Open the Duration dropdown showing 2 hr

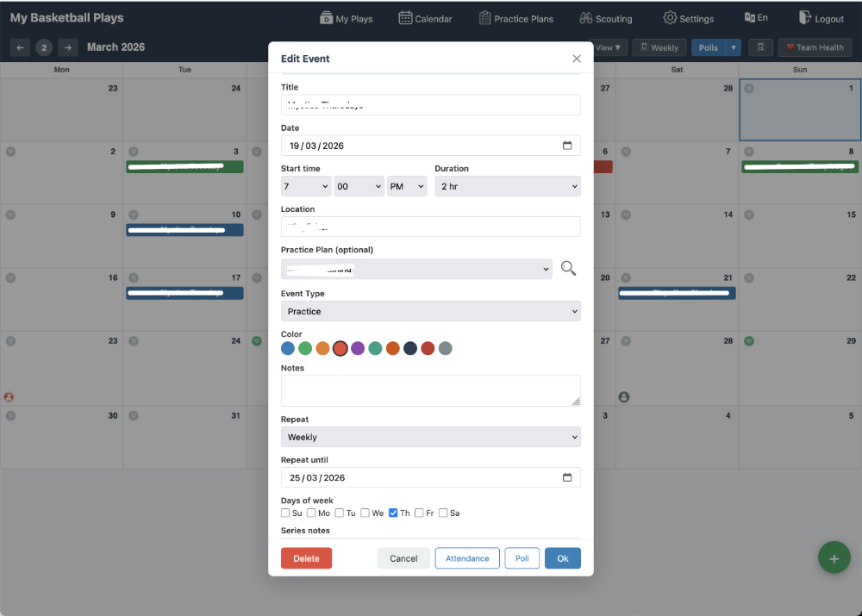[x=507, y=185]
